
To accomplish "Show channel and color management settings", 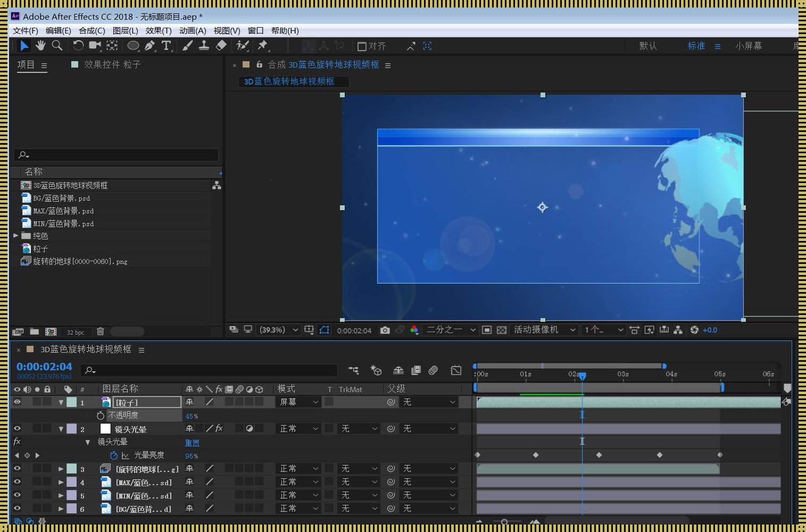I will coord(414,330).
